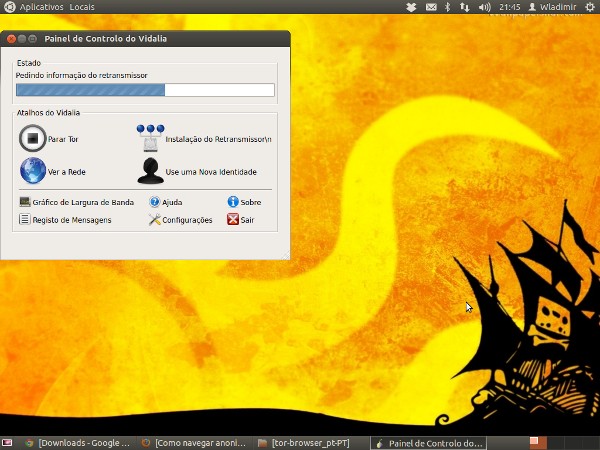
Task: Open the Locais menu
Action: coord(82,7)
